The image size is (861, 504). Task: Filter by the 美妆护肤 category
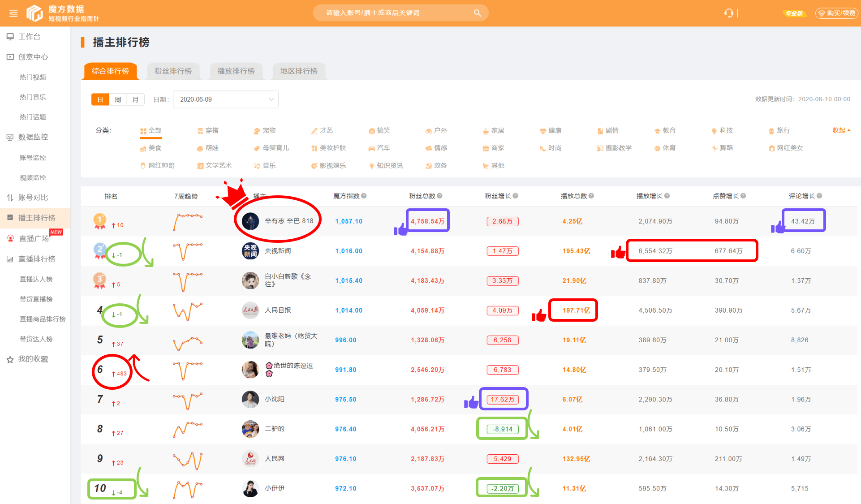pos(329,148)
